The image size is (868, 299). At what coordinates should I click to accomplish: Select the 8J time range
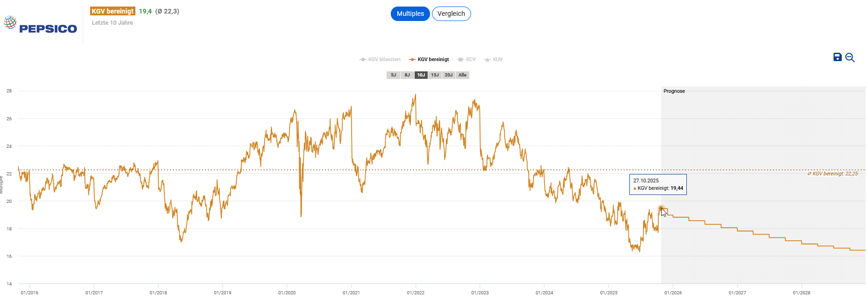point(407,75)
